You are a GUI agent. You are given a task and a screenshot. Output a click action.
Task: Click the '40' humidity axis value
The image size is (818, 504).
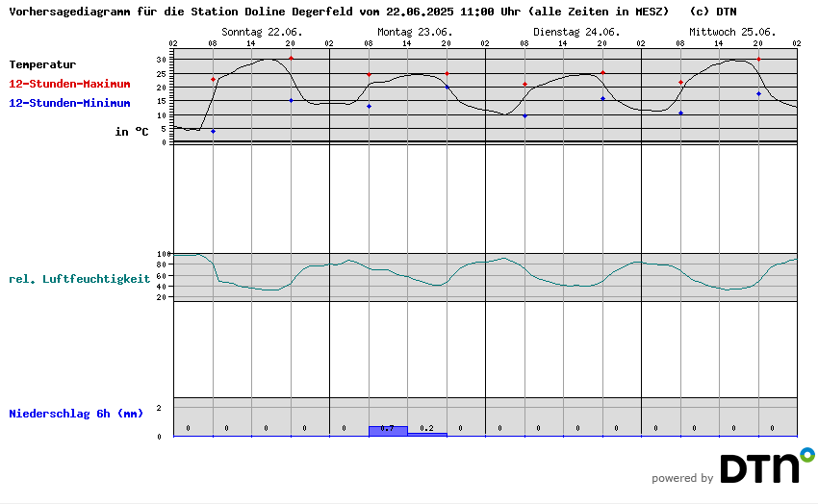(162, 286)
